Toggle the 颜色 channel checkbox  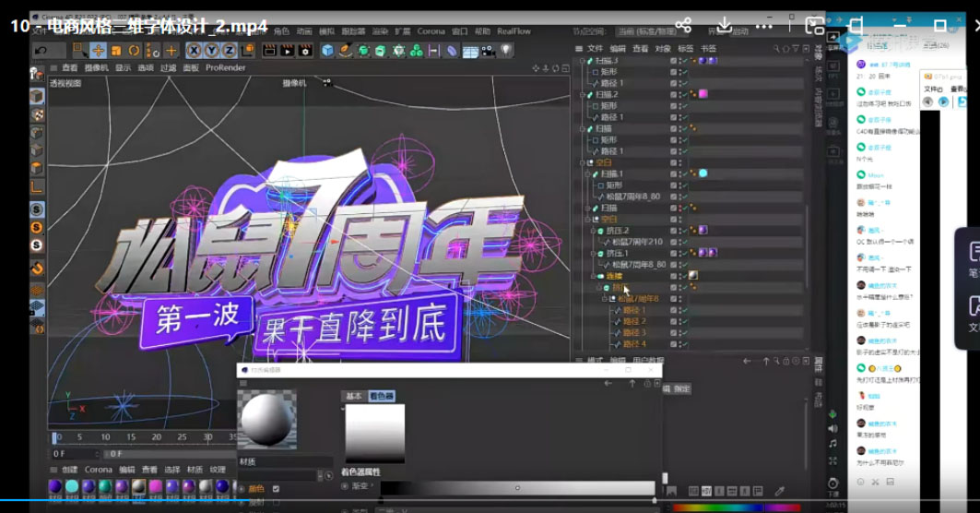(276, 489)
